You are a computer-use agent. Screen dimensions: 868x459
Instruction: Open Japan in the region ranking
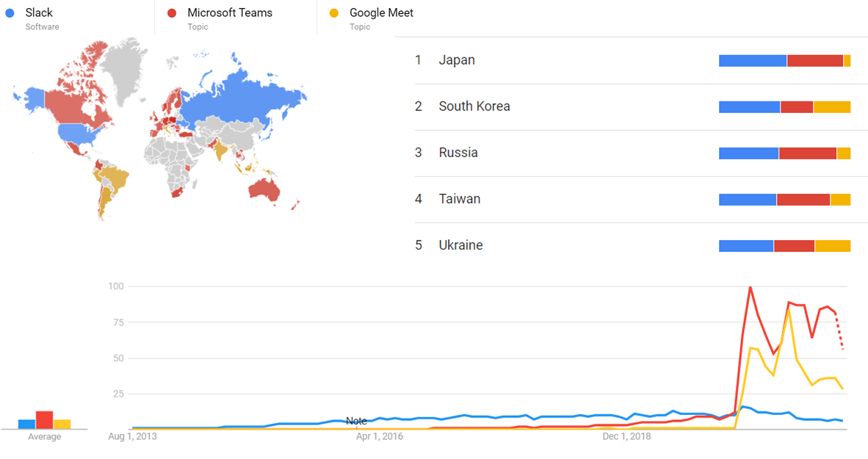coord(457,60)
